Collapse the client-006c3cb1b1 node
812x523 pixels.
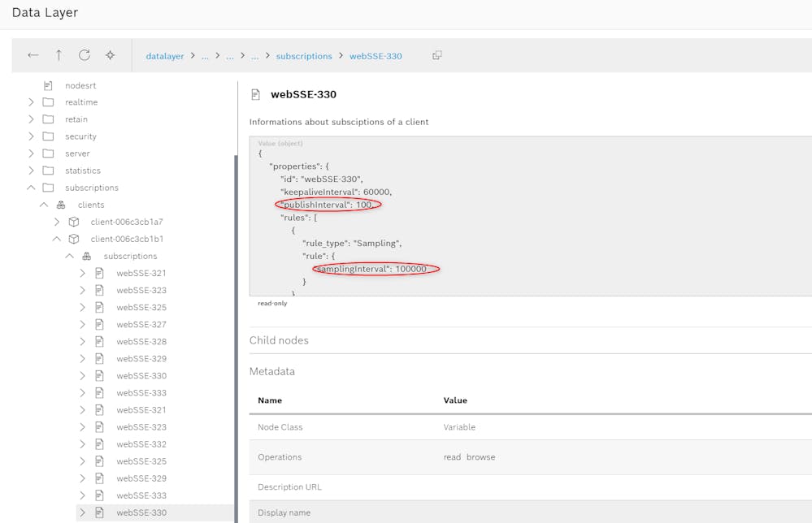(57, 239)
